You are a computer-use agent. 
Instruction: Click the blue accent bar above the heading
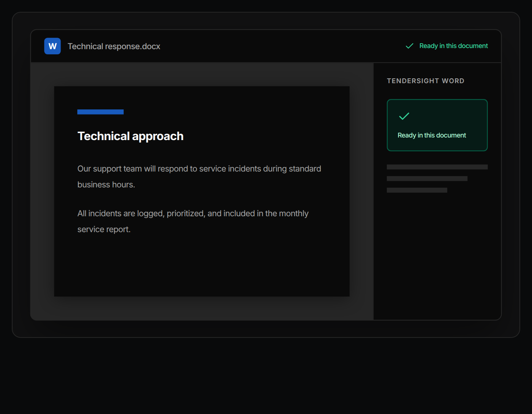[100, 112]
